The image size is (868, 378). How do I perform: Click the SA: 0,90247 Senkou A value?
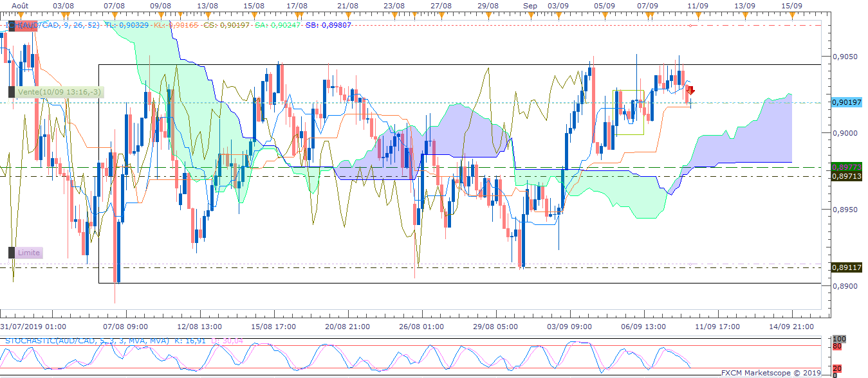tap(279, 25)
